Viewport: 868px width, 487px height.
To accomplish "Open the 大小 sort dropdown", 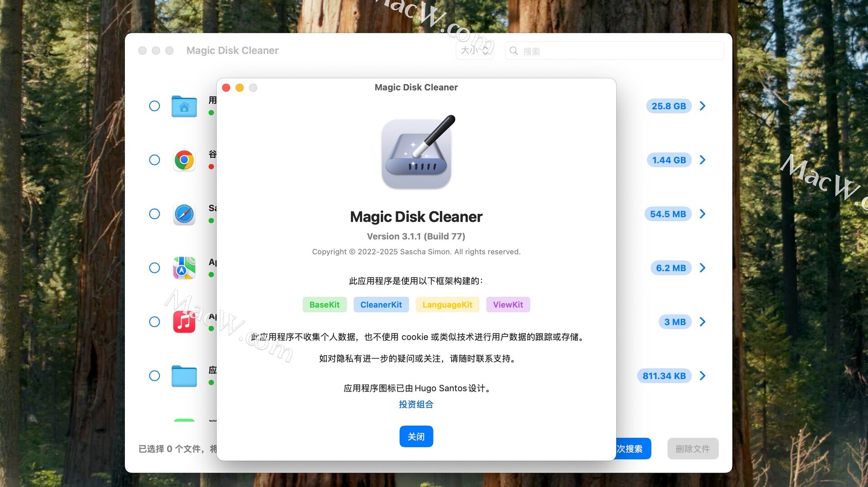I will tap(474, 51).
